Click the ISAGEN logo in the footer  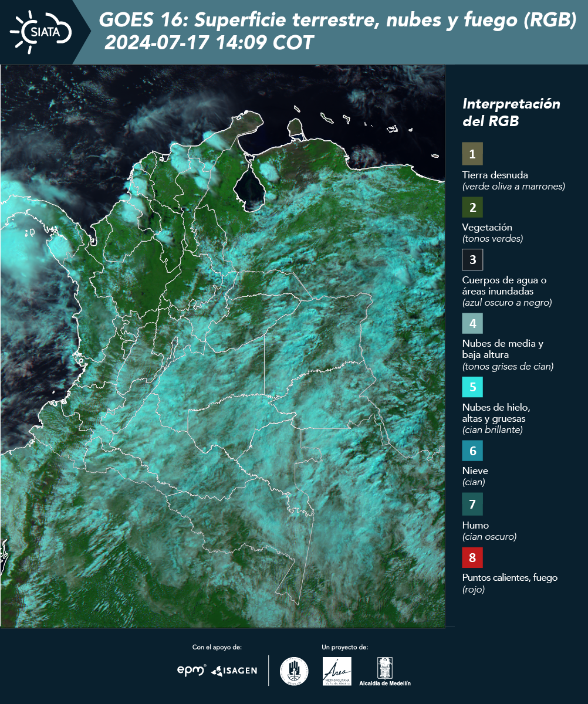pos(234,671)
